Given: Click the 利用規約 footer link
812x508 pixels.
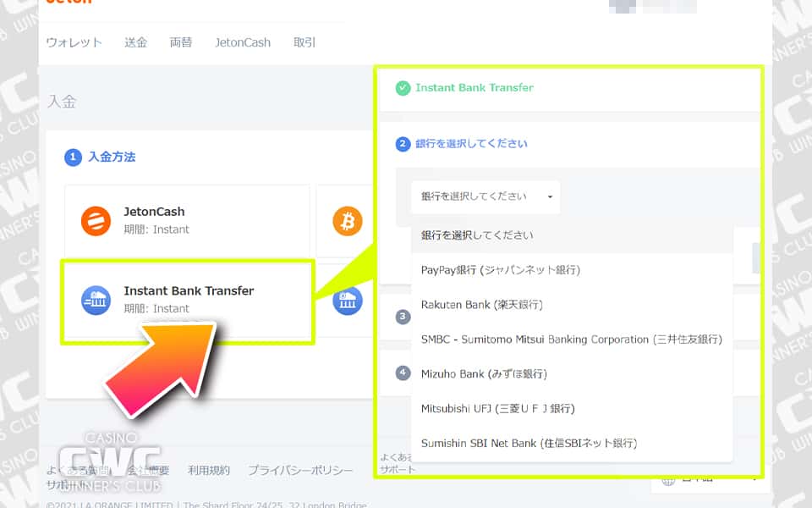Looking at the screenshot, I should [x=209, y=470].
